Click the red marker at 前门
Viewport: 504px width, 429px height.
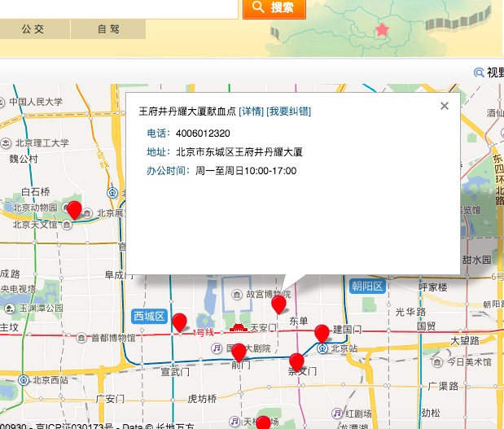click(x=239, y=352)
